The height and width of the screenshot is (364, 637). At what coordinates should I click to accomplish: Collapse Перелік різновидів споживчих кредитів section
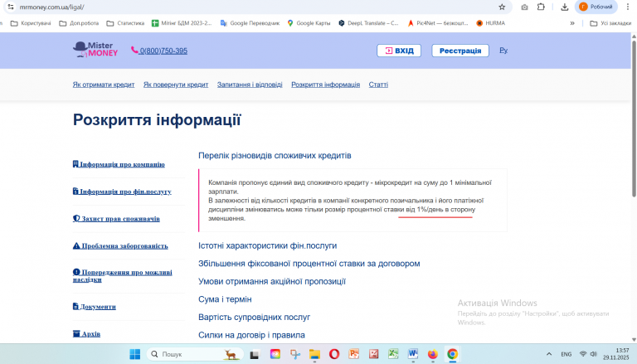275,156
